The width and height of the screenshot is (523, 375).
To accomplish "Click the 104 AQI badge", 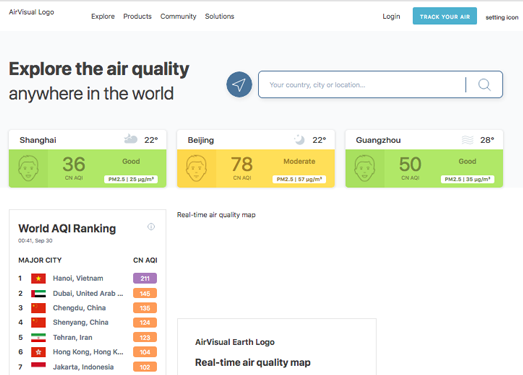I will (145, 352).
